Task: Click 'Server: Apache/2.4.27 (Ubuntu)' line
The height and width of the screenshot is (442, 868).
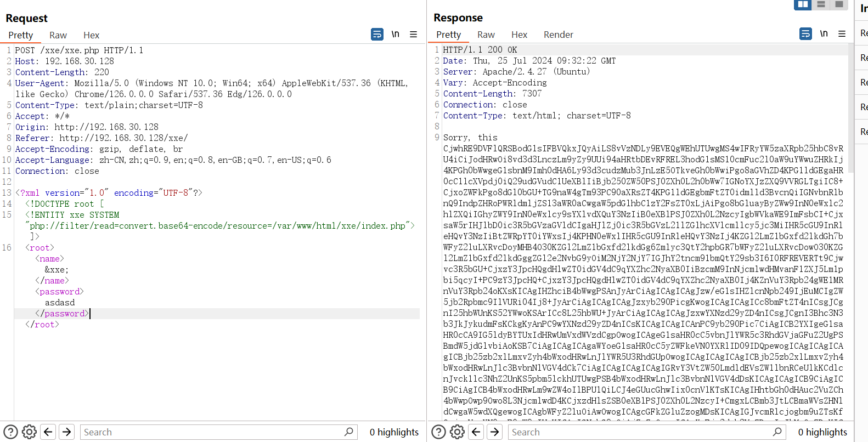Action: point(516,72)
